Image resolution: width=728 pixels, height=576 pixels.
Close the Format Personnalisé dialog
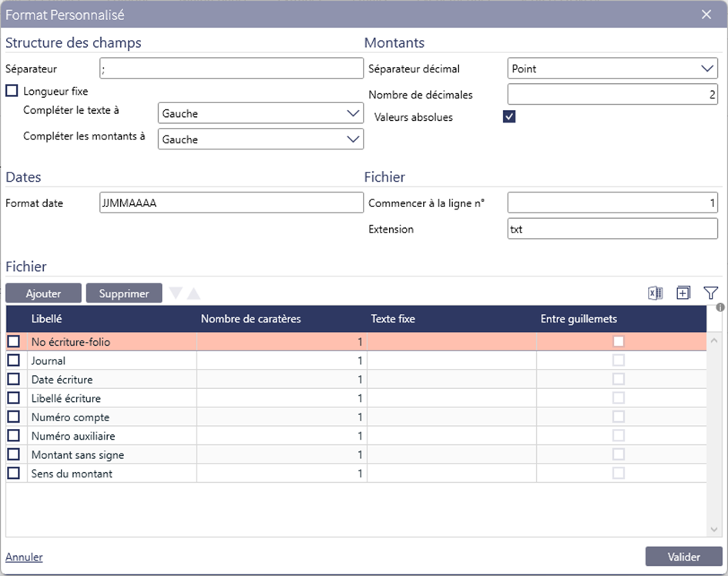click(706, 15)
